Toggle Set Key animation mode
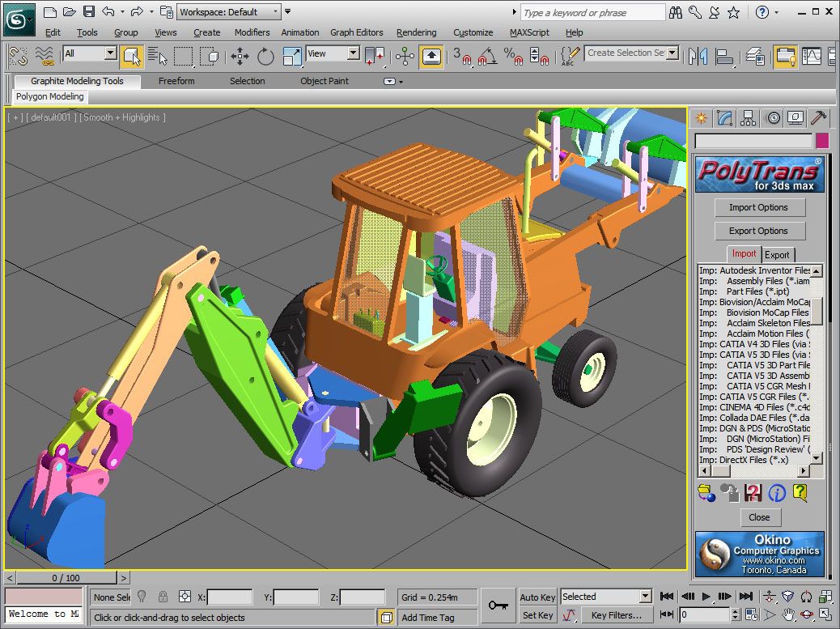Image resolution: width=840 pixels, height=629 pixels. pyautogui.click(x=537, y=615)
